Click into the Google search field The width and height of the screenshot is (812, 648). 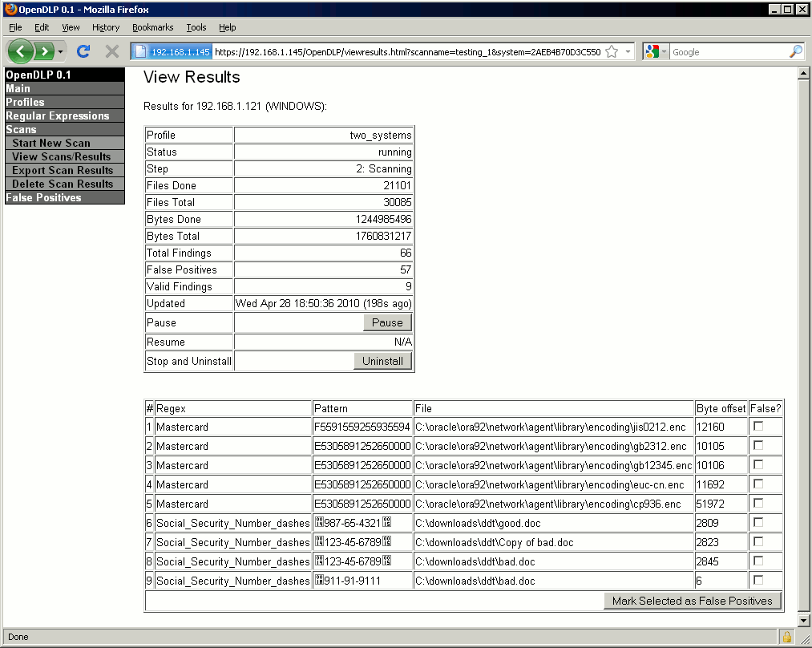(x=729, y=52)
